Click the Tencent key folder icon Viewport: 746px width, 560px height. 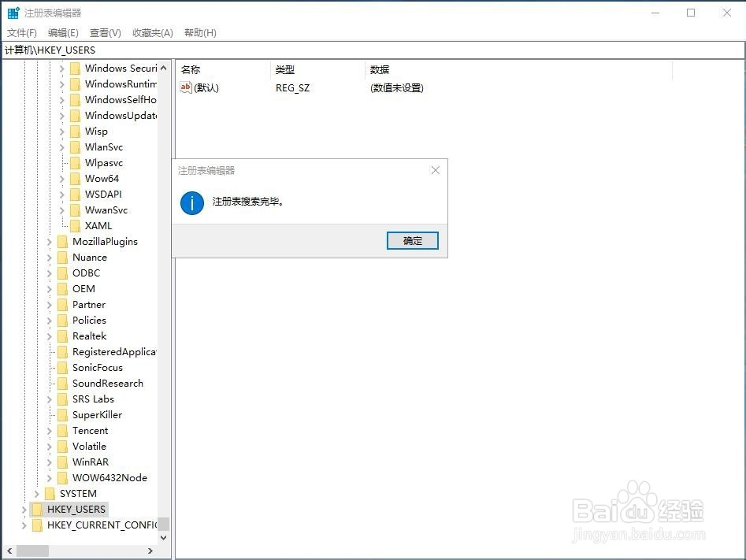61,430
